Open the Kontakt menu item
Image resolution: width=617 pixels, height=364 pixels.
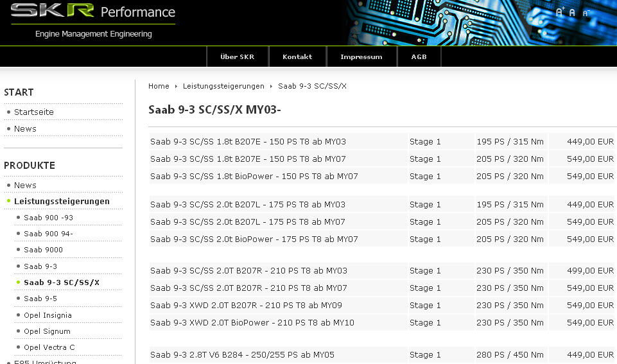[297, 56]
